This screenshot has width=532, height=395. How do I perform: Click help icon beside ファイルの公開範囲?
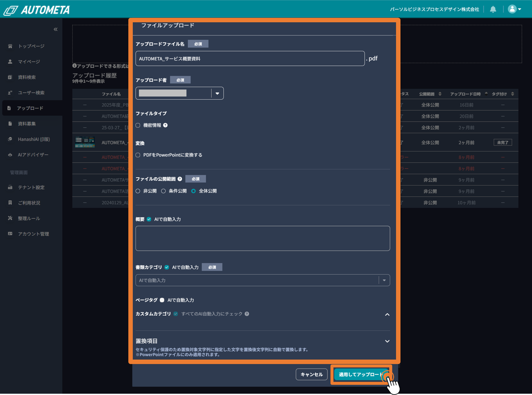pos(180,179)
